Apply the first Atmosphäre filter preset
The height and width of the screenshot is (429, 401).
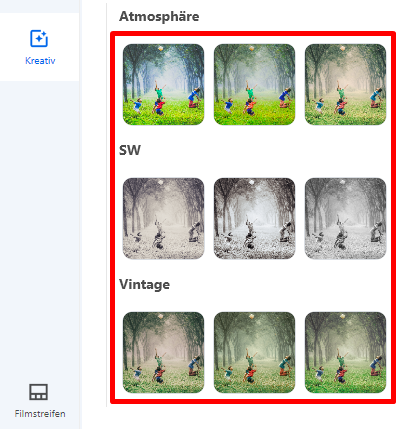pyautogui.click(x=163, y=84)
